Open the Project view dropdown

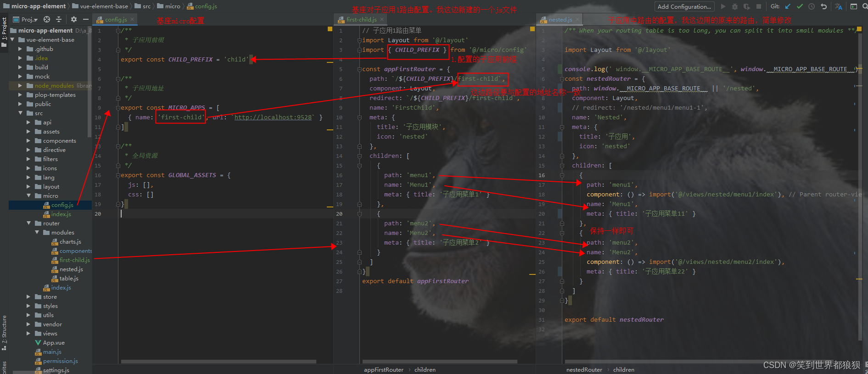tap(26, 19)
